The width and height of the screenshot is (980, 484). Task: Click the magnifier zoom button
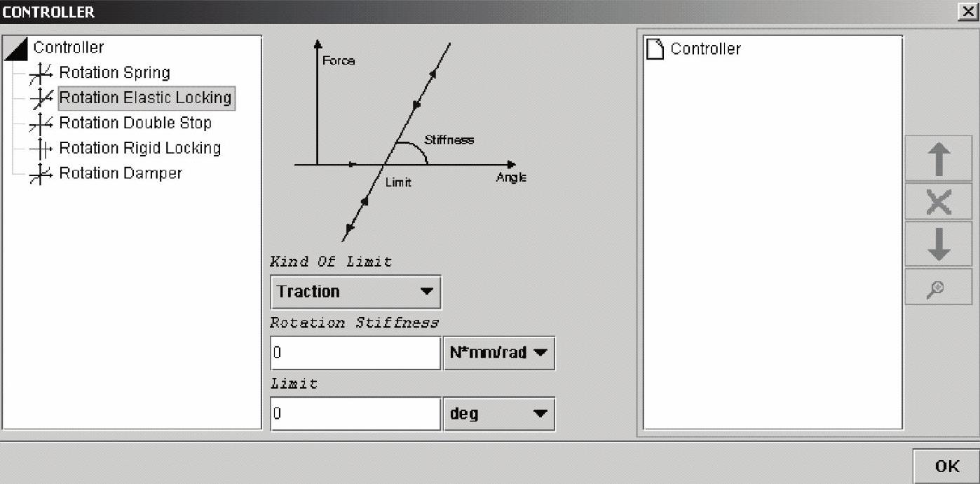point(938,288)
